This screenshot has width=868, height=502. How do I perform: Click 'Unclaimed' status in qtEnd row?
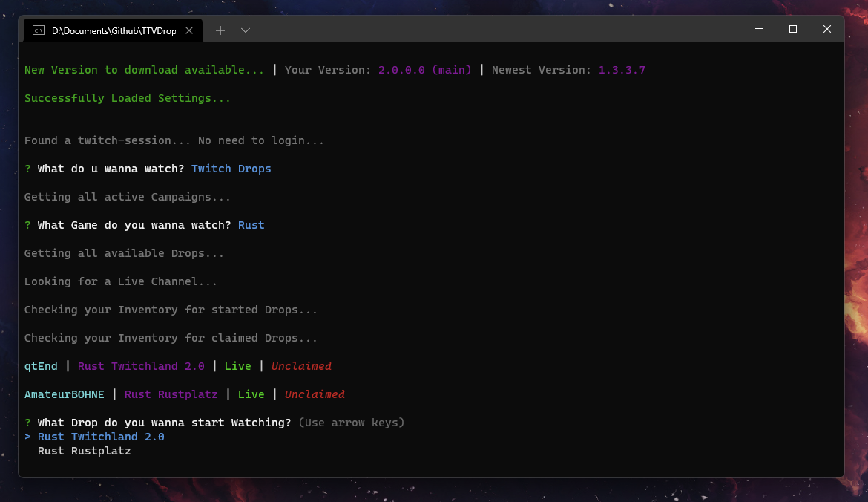[301, 366]
